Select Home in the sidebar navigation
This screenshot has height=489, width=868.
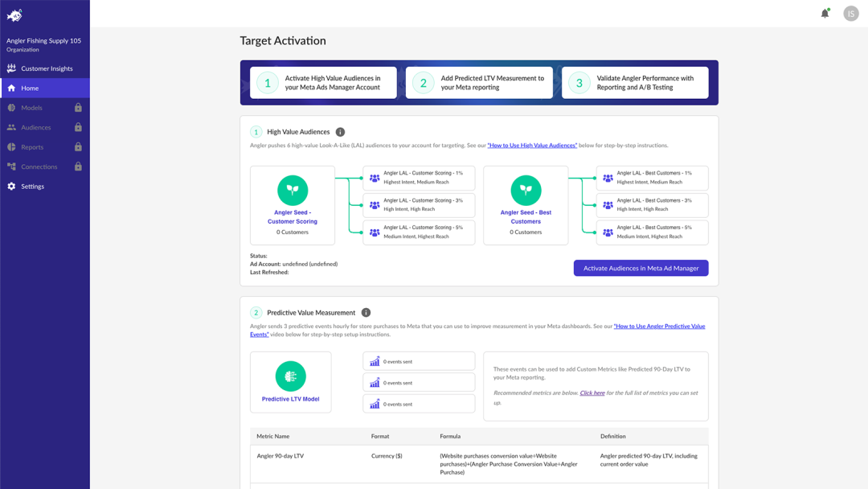(32, 87)
